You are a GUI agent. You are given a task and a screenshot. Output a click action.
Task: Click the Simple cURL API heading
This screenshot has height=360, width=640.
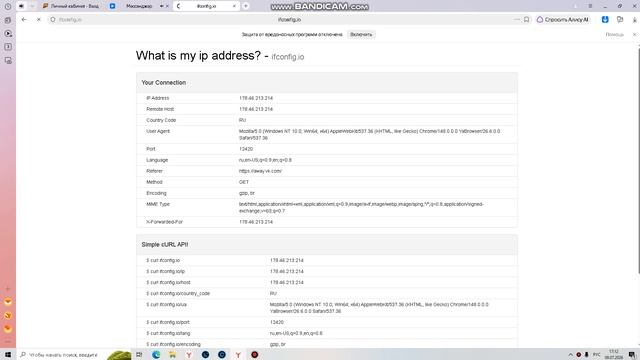165,245
